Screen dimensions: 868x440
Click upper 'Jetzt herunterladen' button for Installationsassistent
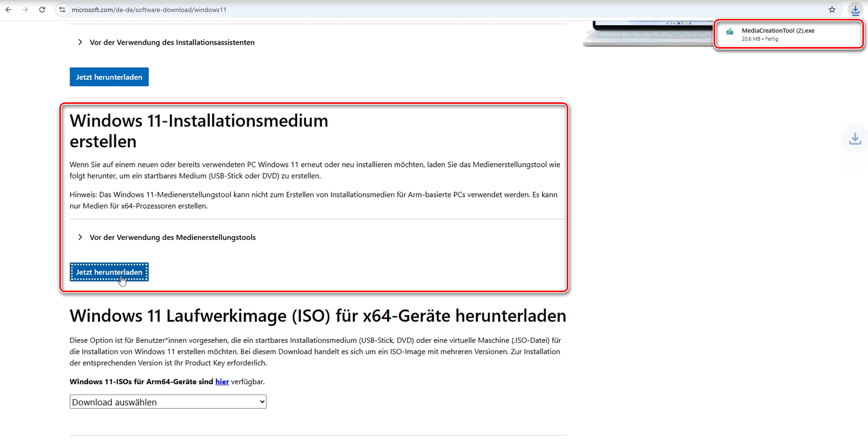point(109,77)
